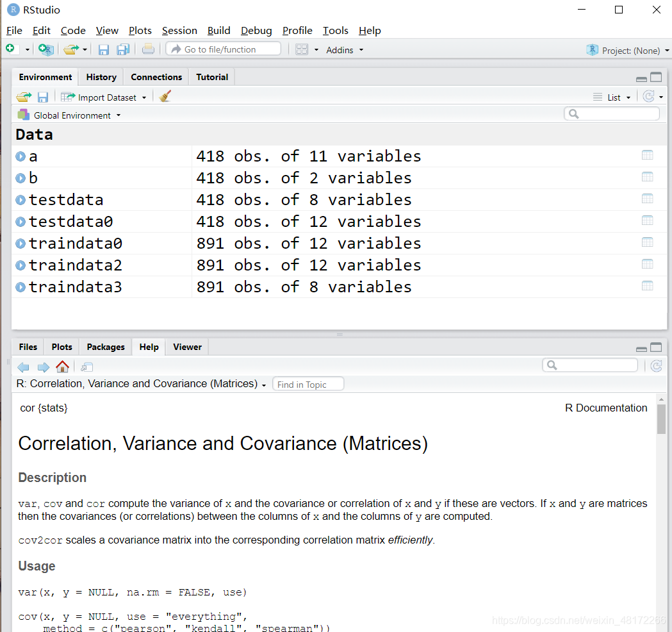The image size is (672, 632).
Task: Expand the recent files dropdown arrow
Action: (85, 50)
